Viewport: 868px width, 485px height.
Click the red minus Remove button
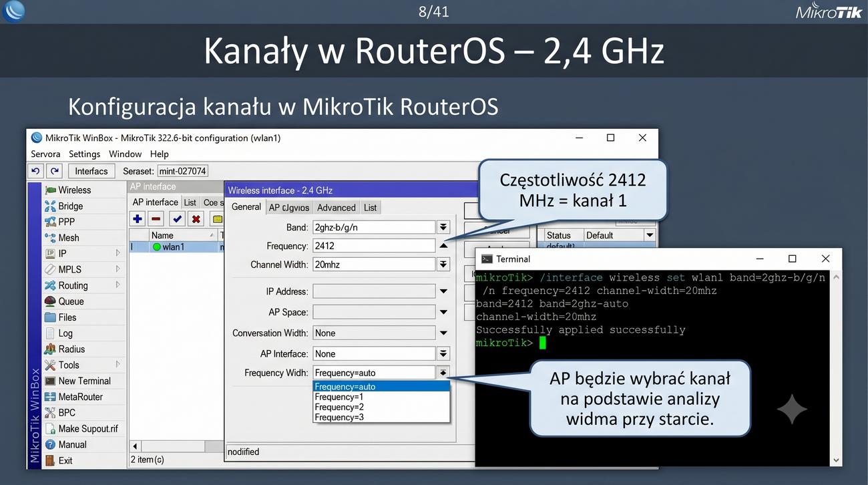click(156, 218)
